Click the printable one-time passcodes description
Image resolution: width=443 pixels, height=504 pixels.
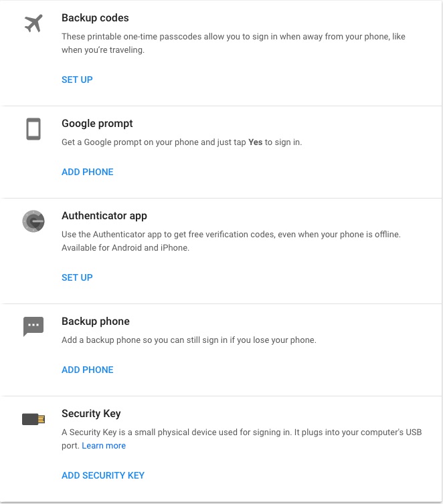234,43
